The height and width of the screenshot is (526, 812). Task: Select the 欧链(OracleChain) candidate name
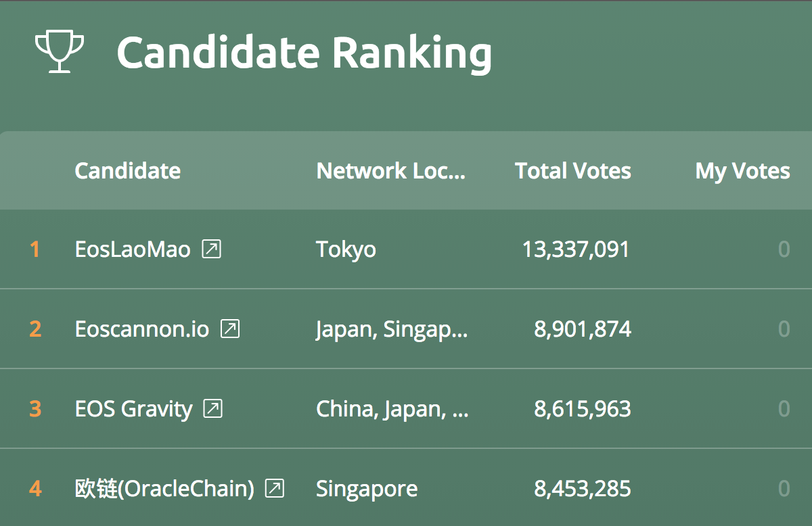[x=164, y=488]
